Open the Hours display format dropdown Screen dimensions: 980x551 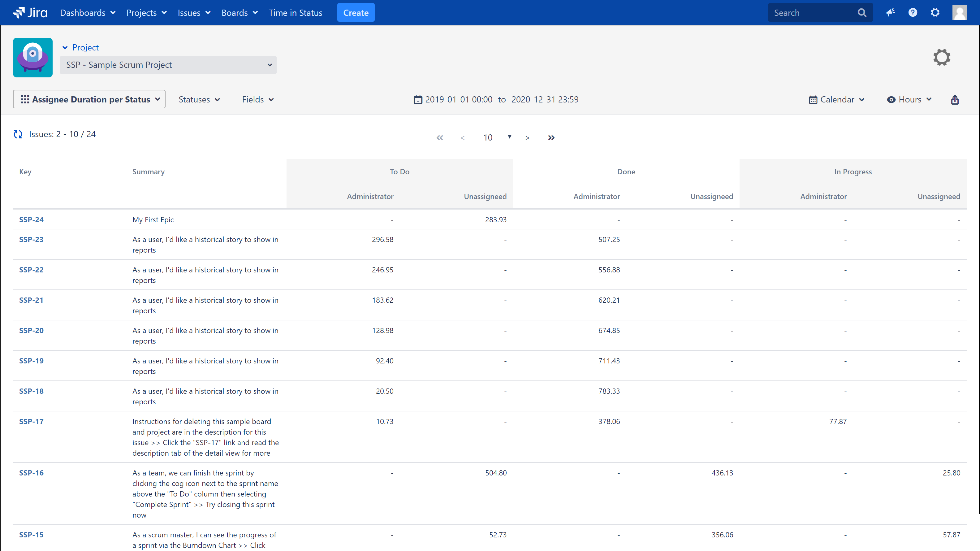(909, 100)
